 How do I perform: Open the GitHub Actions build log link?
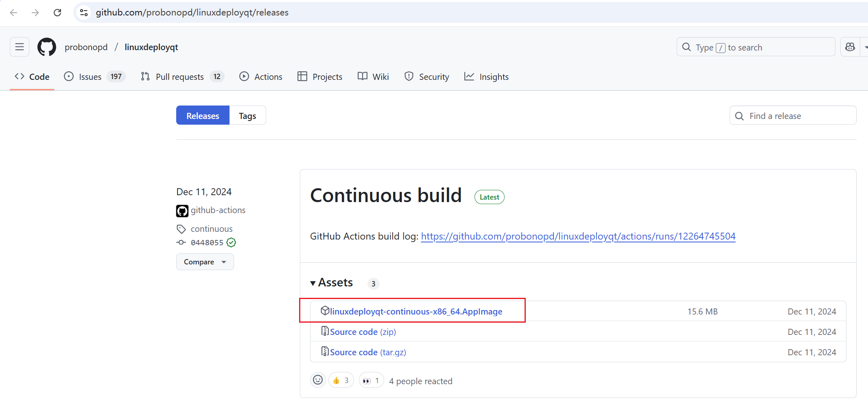578,236
